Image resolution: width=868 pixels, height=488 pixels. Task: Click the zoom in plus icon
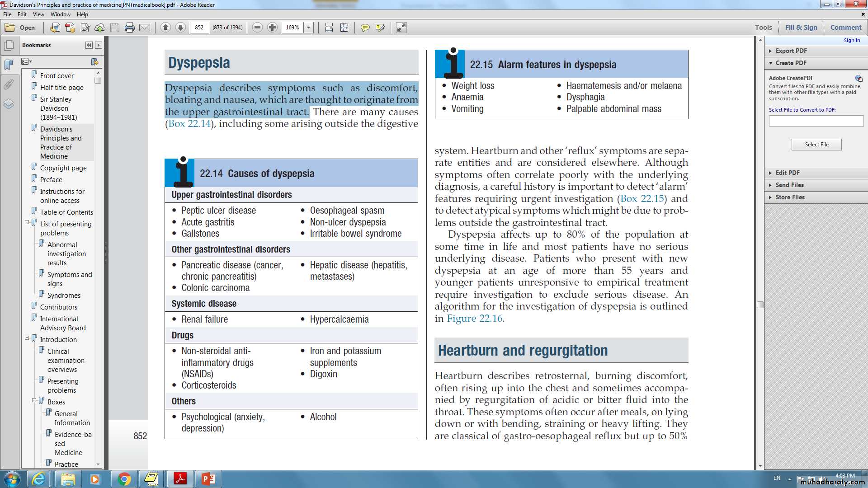272,28
